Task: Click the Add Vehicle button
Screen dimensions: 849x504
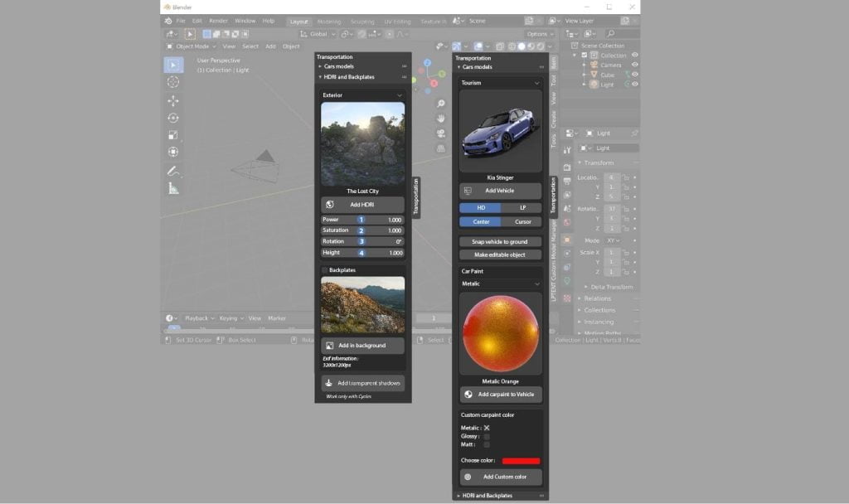Action: click(x=500, y=191)
